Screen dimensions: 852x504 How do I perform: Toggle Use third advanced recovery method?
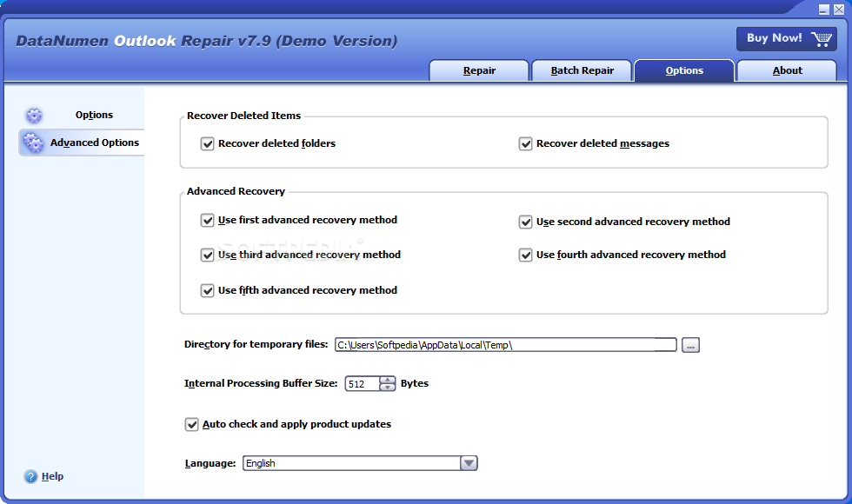click(208, 255)
